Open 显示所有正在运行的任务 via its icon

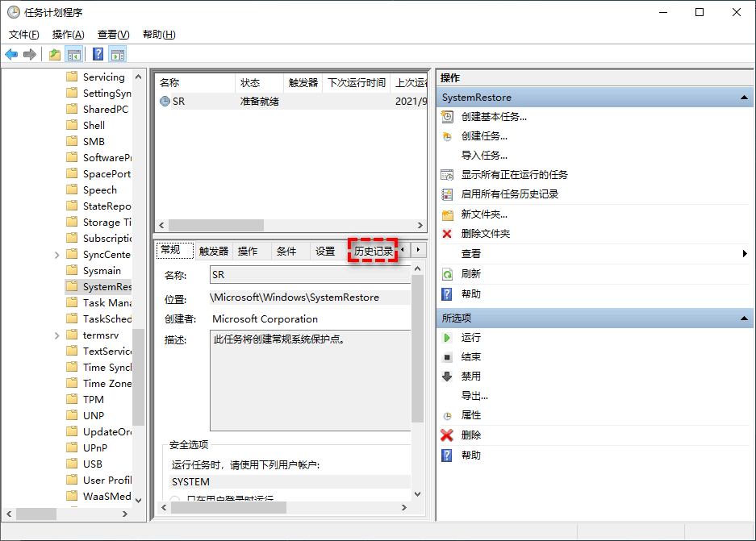446,175
